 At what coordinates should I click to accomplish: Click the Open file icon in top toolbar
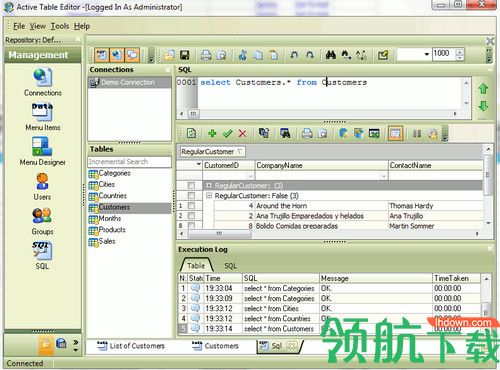[169, 55]
